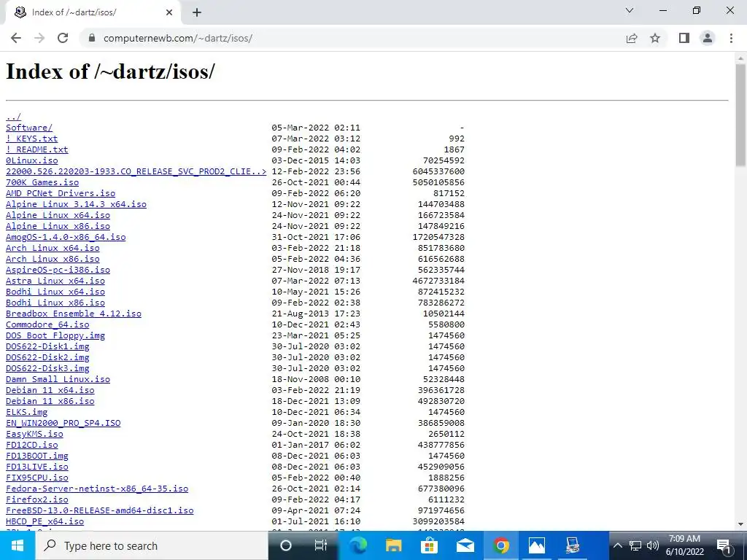The width and height of the screenshot is (747, 560).
Task: Open the ! README.txt file
Action: tap(37, 149)
